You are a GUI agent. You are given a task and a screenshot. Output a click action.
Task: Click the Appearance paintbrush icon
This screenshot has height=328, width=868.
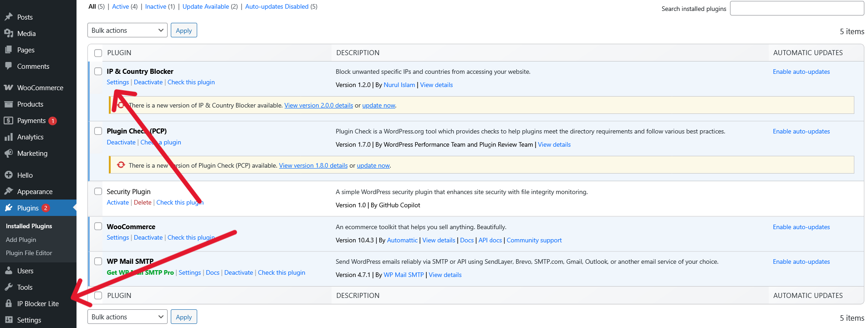click(x=9, y=191)
